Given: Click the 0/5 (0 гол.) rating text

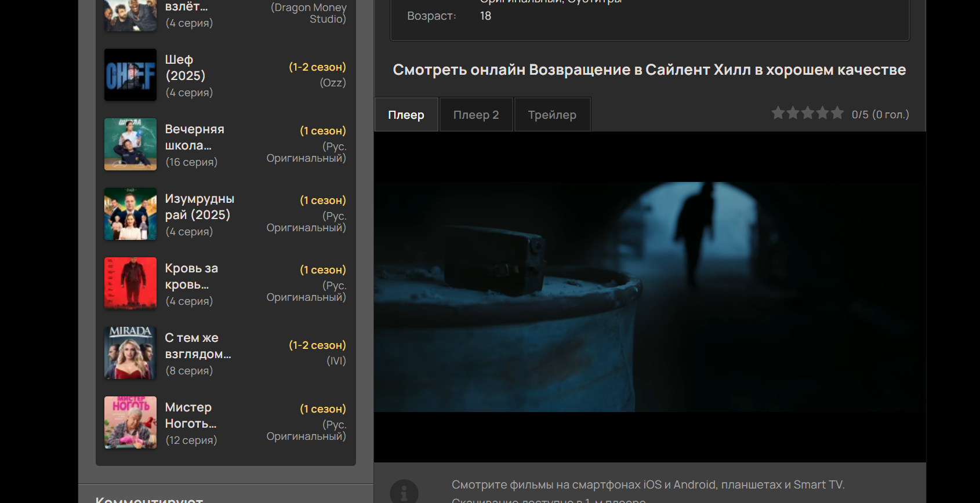Looking at the screenshot, I should [880, 115].
